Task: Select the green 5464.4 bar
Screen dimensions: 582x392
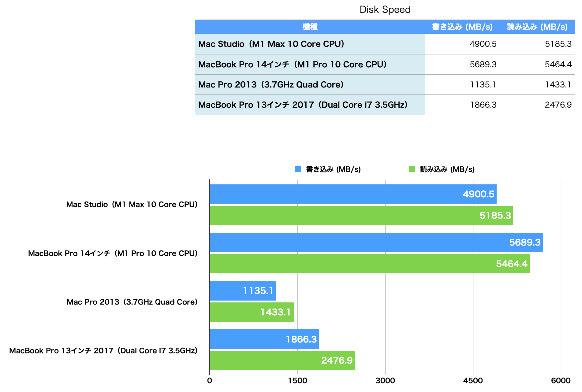Action: [x=369, y=264]
